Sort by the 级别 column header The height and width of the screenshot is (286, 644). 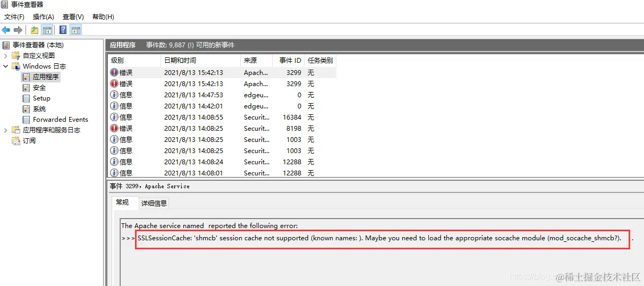point(134,61)
